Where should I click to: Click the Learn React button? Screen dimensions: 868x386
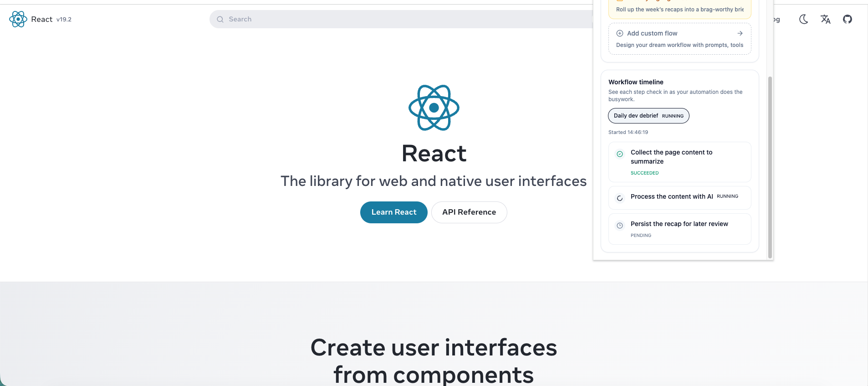394,212
